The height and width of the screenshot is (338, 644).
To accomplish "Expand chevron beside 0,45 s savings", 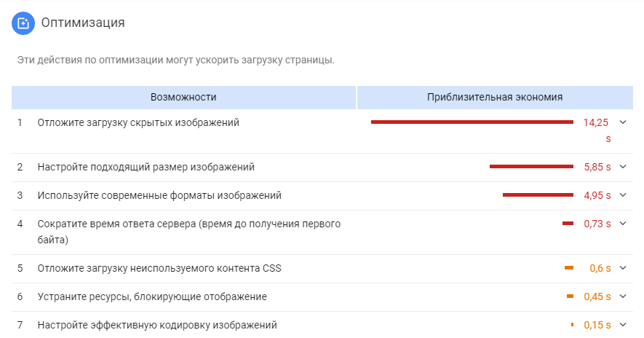I will point(622,296).
